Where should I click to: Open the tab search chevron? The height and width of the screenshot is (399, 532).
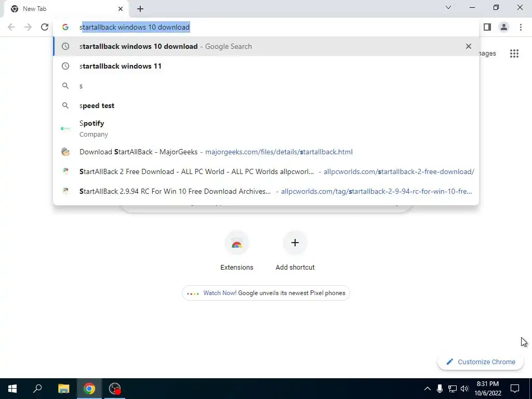pyautogui.click(x=448, y=7)
